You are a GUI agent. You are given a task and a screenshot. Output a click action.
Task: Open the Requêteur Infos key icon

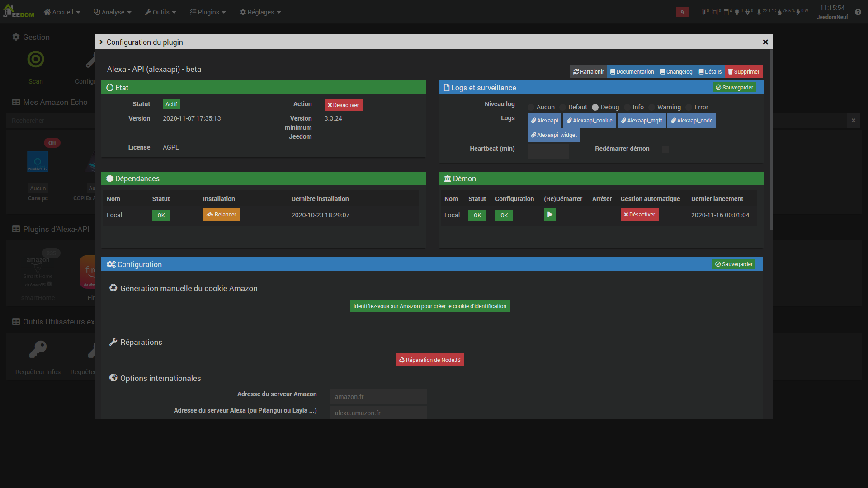pyautogui.click(x=38, y=349)
